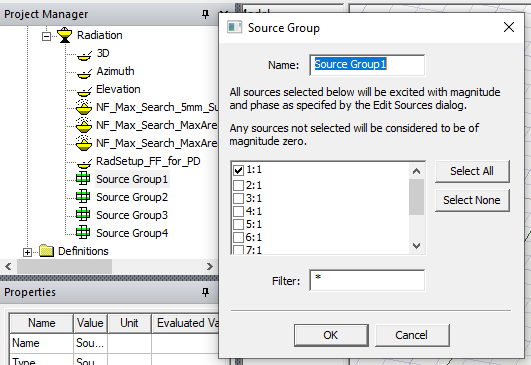
Task: Select RadSetup_FF_for_PD tree item
Action: pos(148,161)
